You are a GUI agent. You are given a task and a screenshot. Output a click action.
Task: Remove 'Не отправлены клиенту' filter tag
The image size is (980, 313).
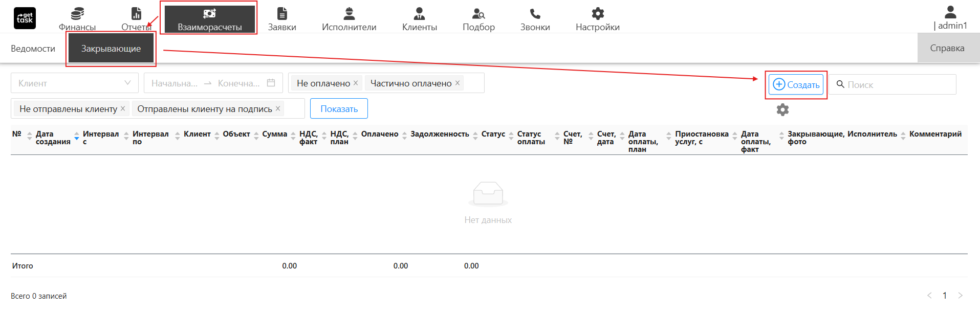click(x=123, y=108)
